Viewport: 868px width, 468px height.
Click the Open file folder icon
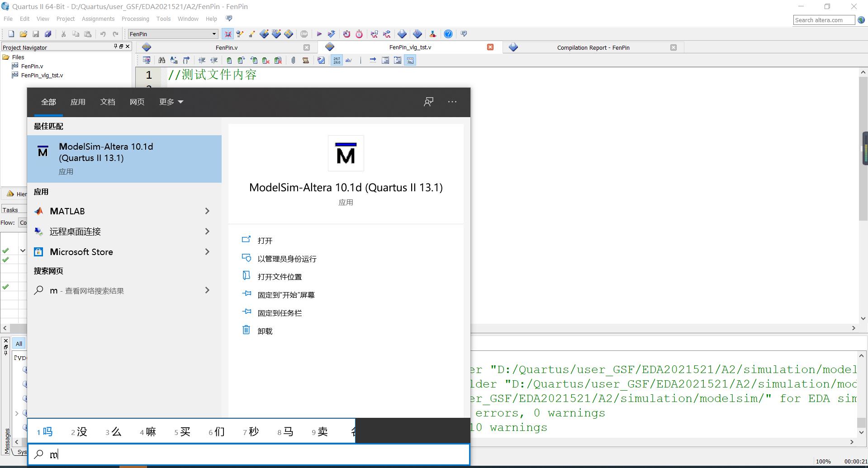[x=24, y=34]
